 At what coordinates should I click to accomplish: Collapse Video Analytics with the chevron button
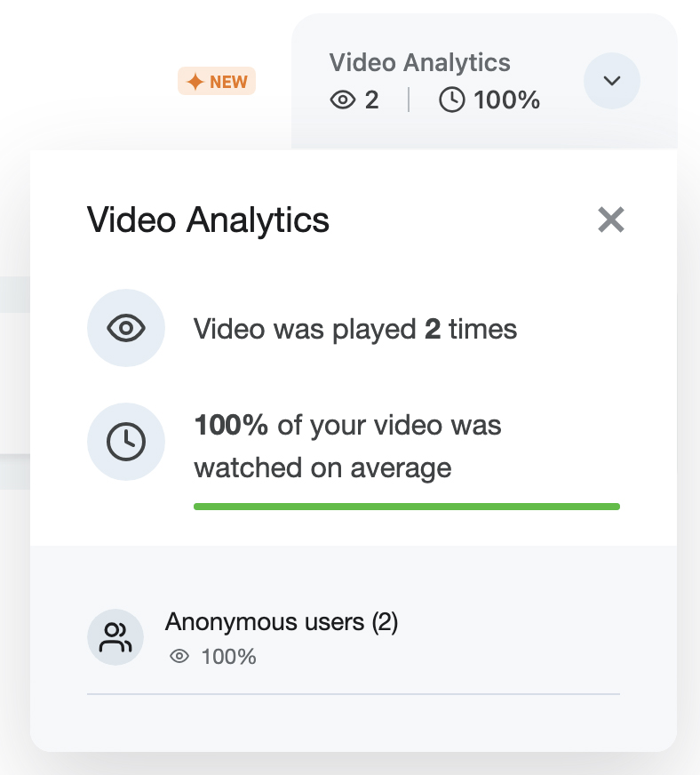pos(611,81)
